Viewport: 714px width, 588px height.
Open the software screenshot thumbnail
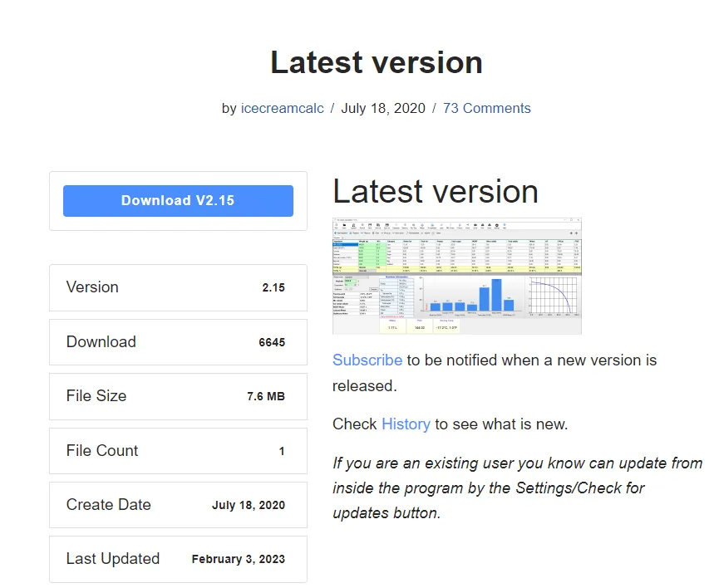(456, 277)
